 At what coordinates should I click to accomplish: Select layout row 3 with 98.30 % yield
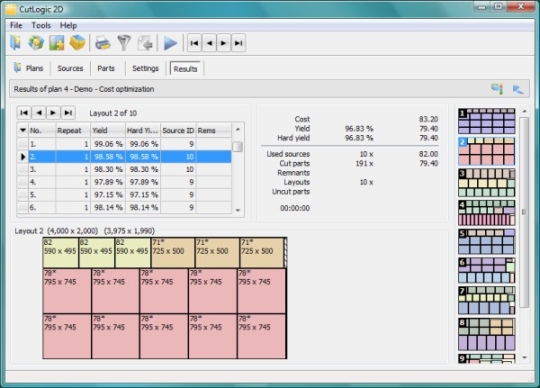tap(124, 169)
